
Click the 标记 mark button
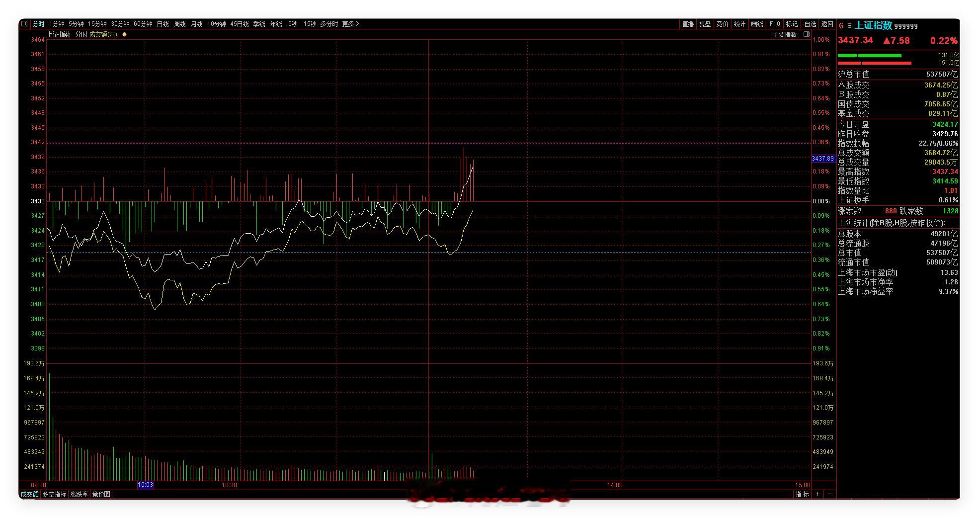[x=792, y=24]
